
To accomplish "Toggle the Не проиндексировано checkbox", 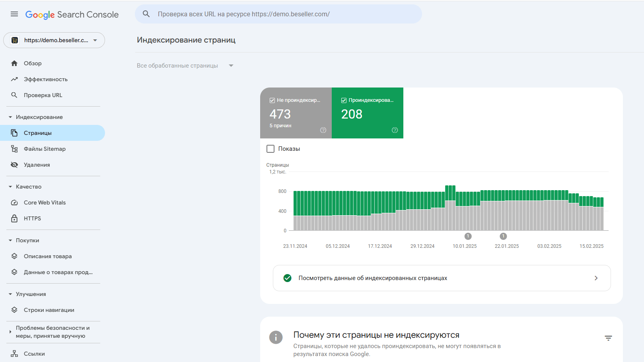I will point(272,100).
